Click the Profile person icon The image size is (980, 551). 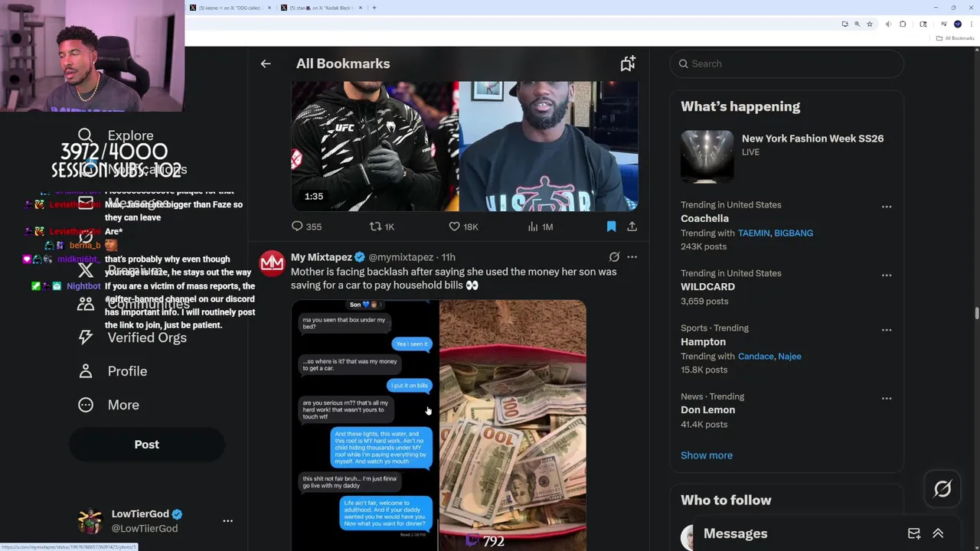85,371
